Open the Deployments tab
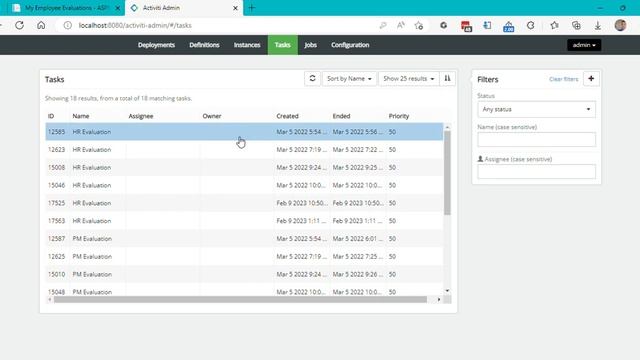The image size is (640, 360). pos(156,45)
